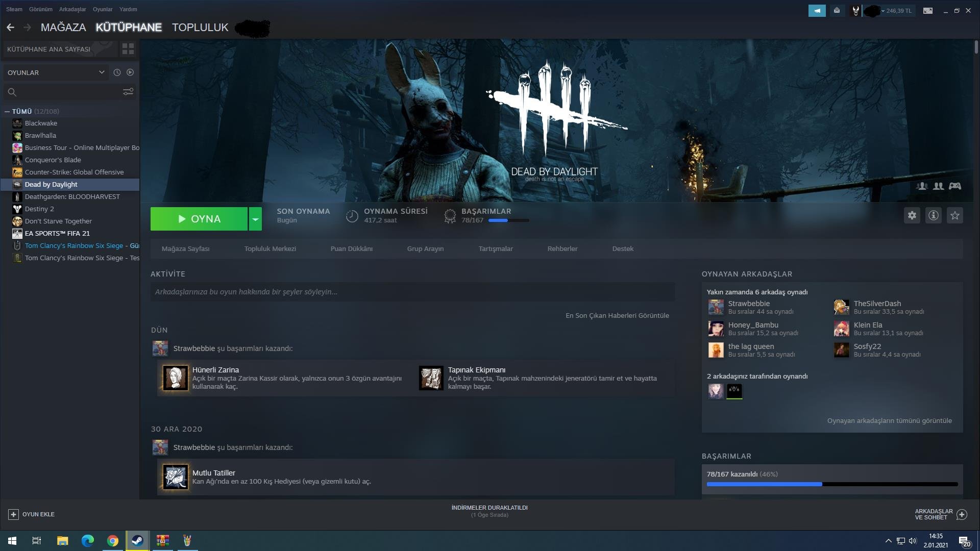The image size is (980, 551).
Task: Open inbox notification envelope icon
Action: click(x=837, y=10)
